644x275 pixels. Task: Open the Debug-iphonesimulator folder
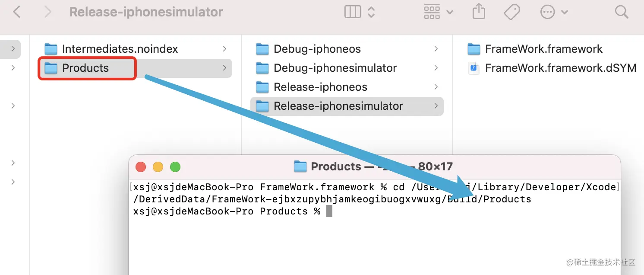pyautogui.click(x=335, y=68)
